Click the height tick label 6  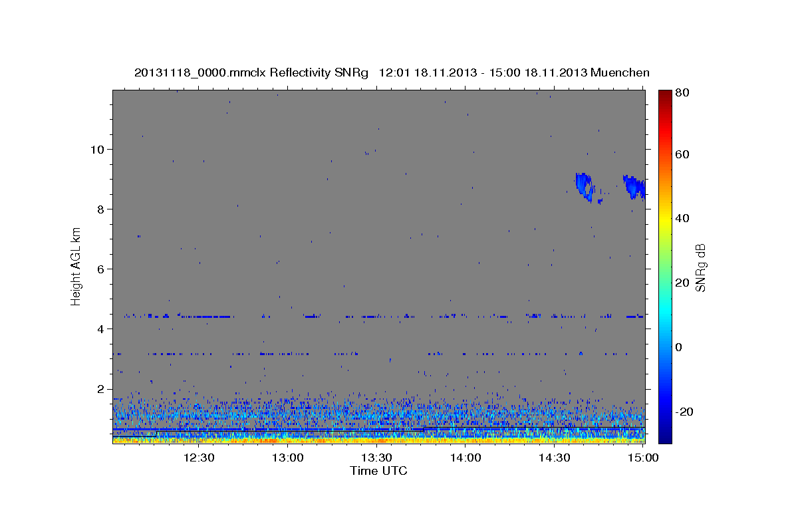(100, 269)
